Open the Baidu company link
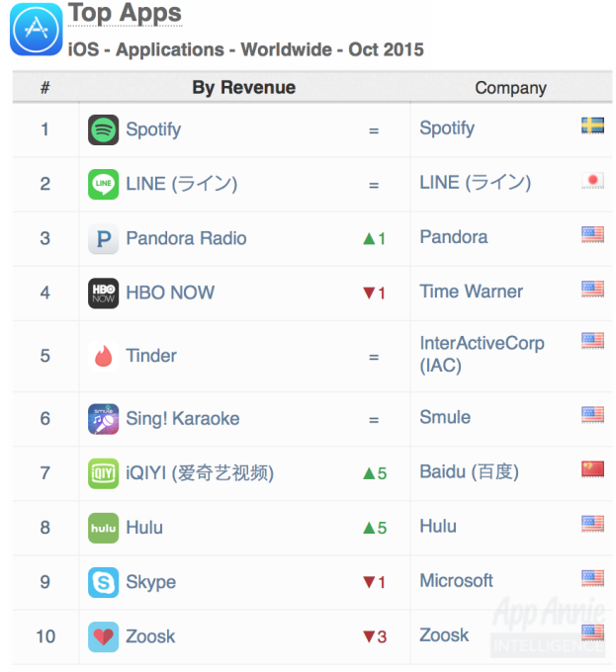616x672 pixels. (470, 471)
